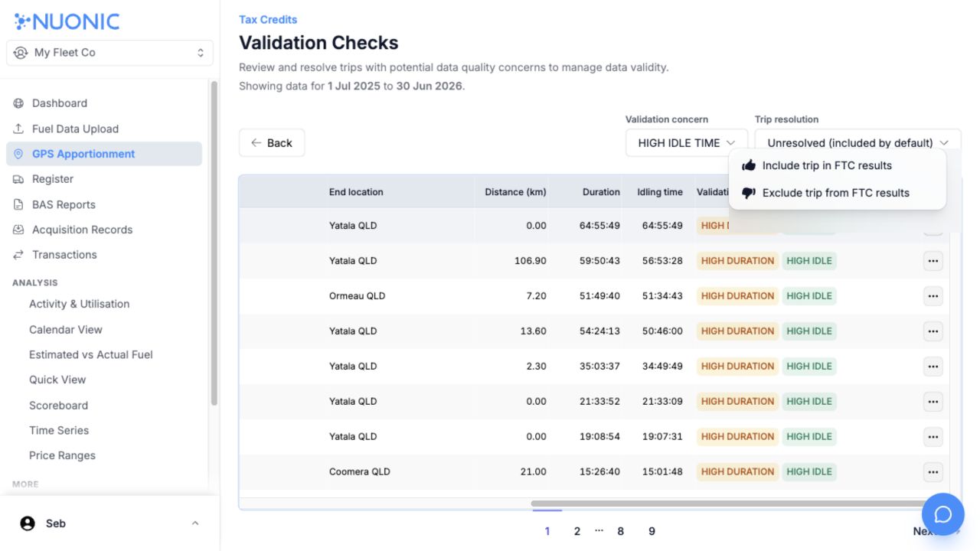Click the Acquisition Records icon
Screen dimensions: 980x551
click(18, 230)
